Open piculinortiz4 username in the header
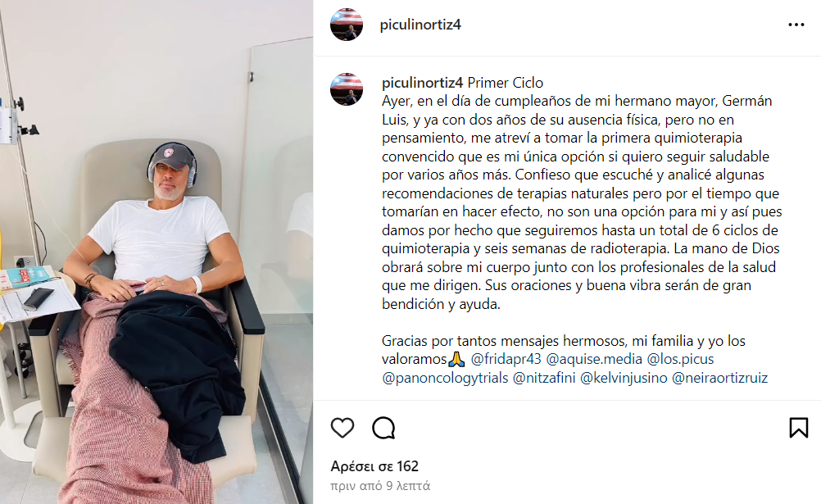821x504 pixels. pyautogui.click(x=420, y=25)
